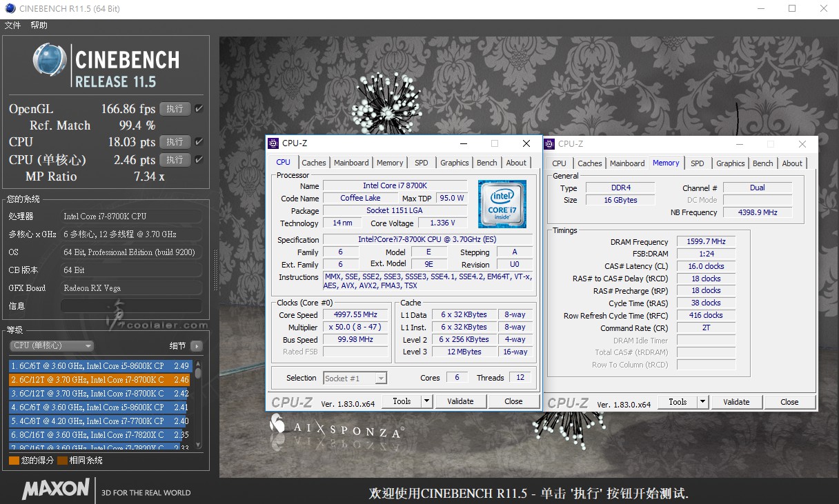Select Bench tab in right CPU-Z window
Image resolution: width=839 pixels, height=504 pixels.
click(763, 163)
